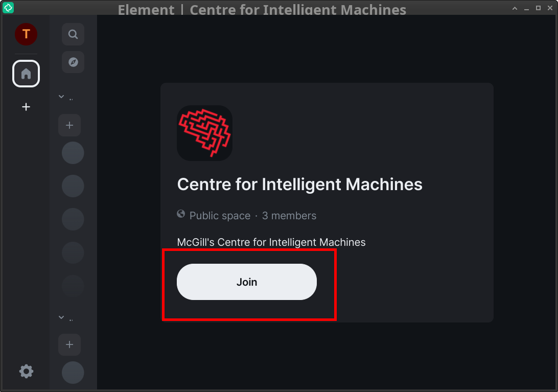The image size is (558, 392).
Task: Select the Home space icon
Action: 26,74
